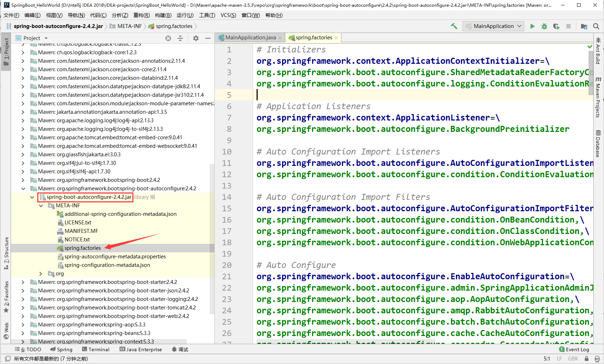Image resolution: width=604 pixels, height=364 pixels.
Task: Click scroll from source target icon
Action: [x=168, y=38]
